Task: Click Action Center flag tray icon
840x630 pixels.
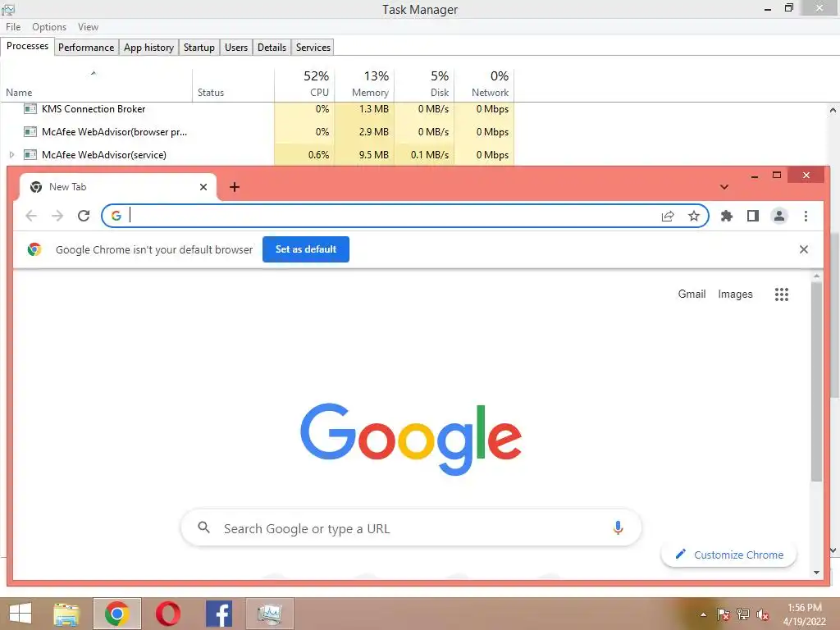Action: 724,614
